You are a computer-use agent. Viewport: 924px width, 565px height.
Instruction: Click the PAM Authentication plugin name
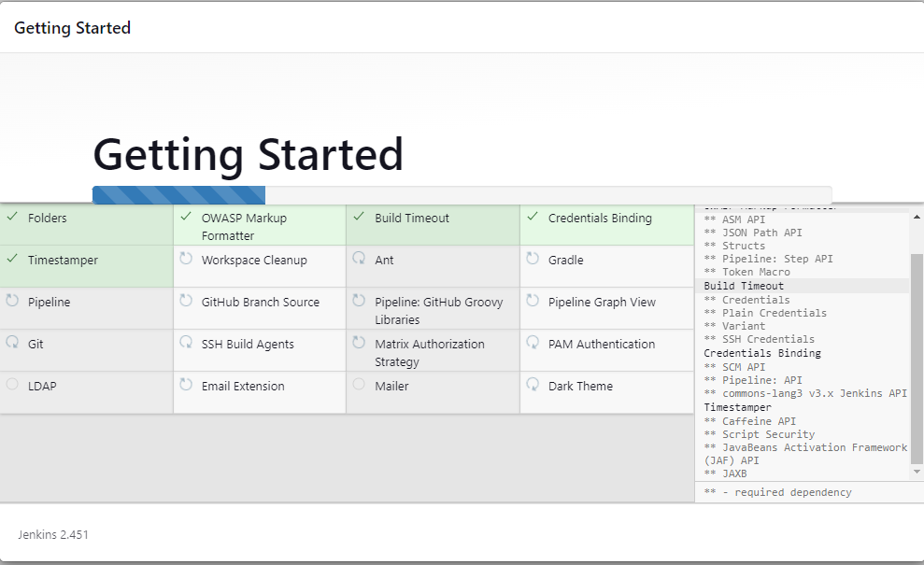pyautogui.click(x=602, y=344)
